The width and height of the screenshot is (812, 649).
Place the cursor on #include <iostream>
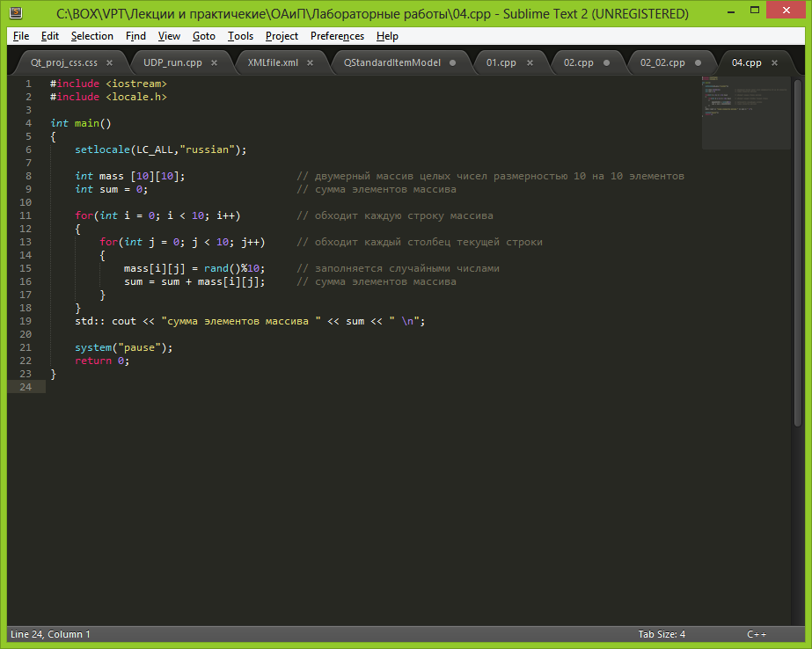(108, 84)
